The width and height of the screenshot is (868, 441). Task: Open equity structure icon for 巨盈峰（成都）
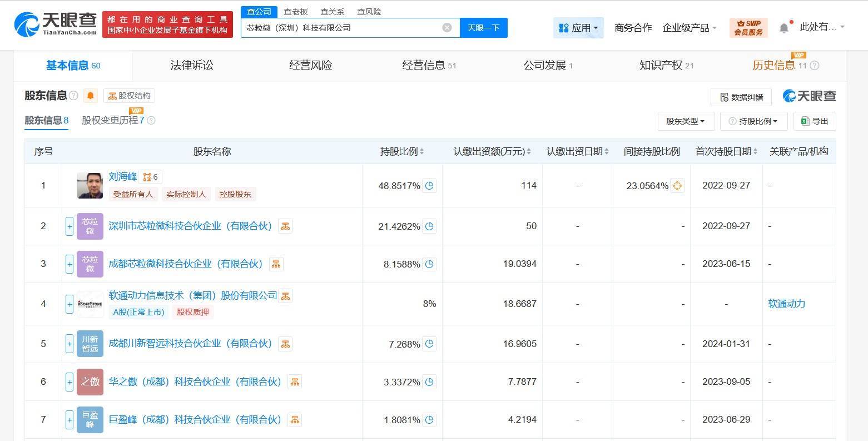pos(295,419)
